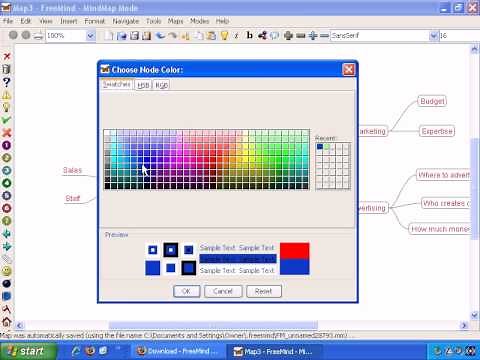The width and height of the screenshot is (480, 360).
Task: Add the green check mark icon
Action: pyautogui.click(x=7, y=120)
